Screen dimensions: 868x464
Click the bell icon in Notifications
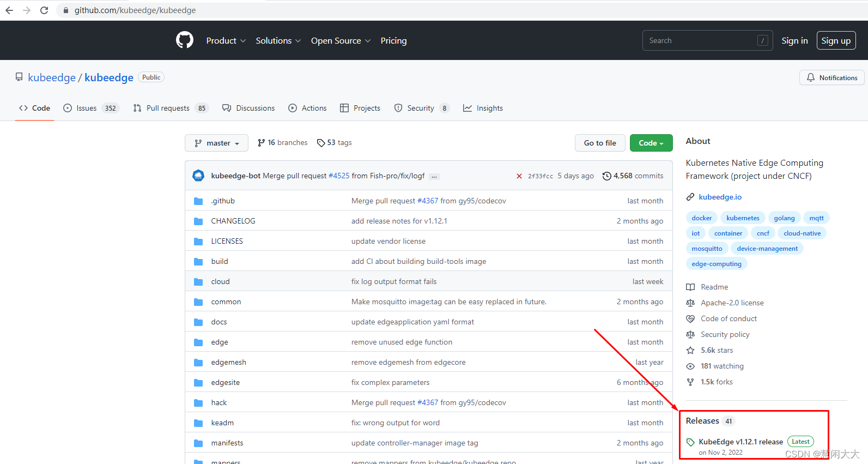811,77
